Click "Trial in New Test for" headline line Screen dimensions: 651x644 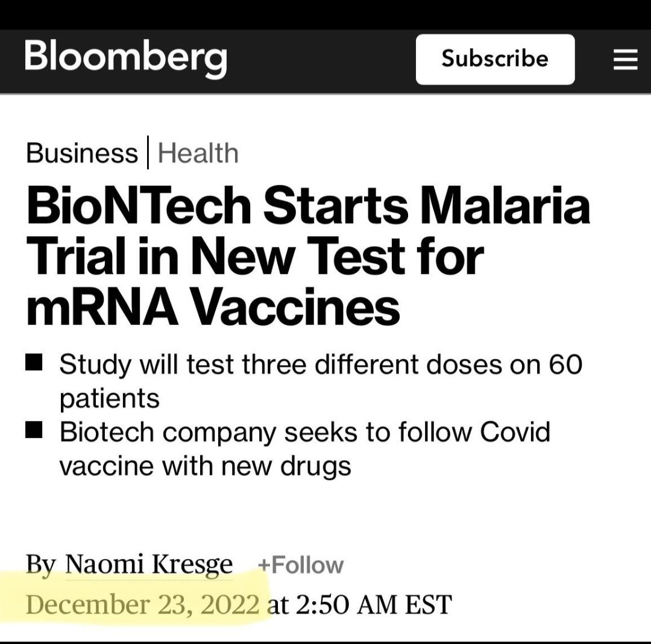pos(254,257)
